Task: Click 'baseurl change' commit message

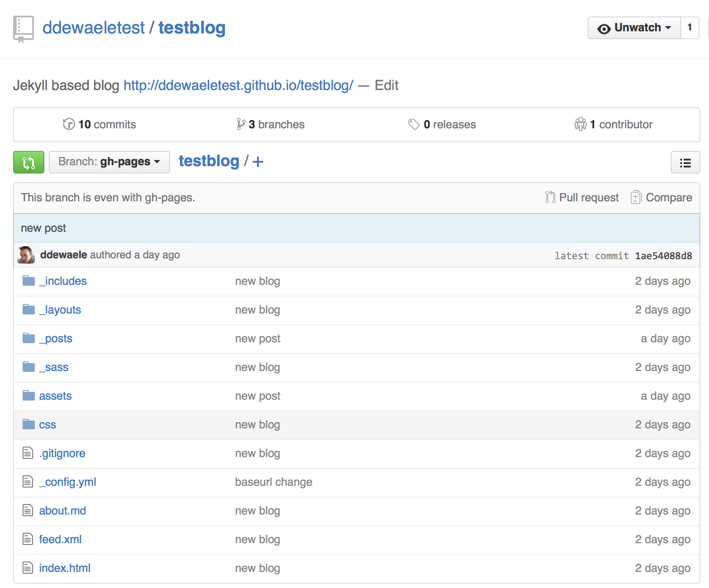Action: [x=274, y=482]
